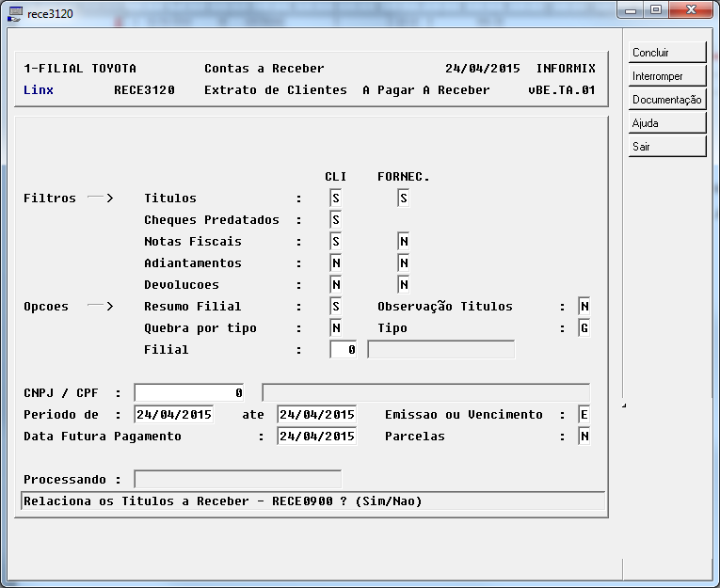Click the RECE3120 program code text
Screen dimensions: 720x588
144,90
